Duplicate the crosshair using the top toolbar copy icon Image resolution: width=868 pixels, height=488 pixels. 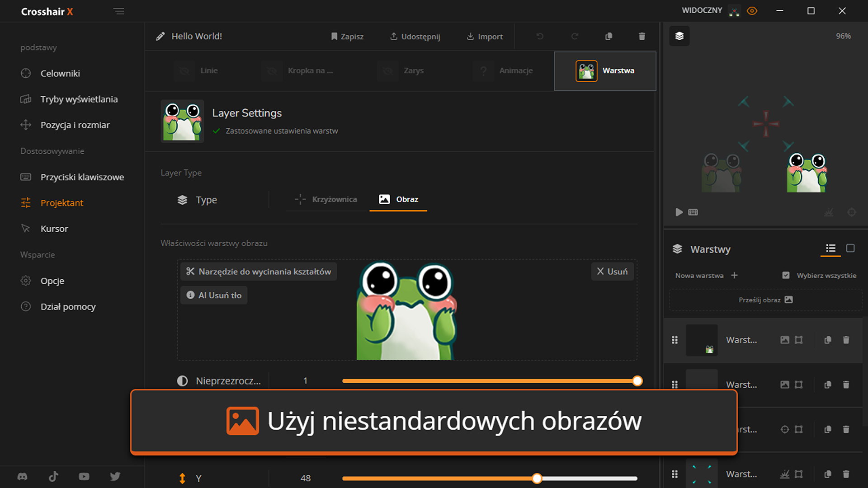[x=609, y=36]
